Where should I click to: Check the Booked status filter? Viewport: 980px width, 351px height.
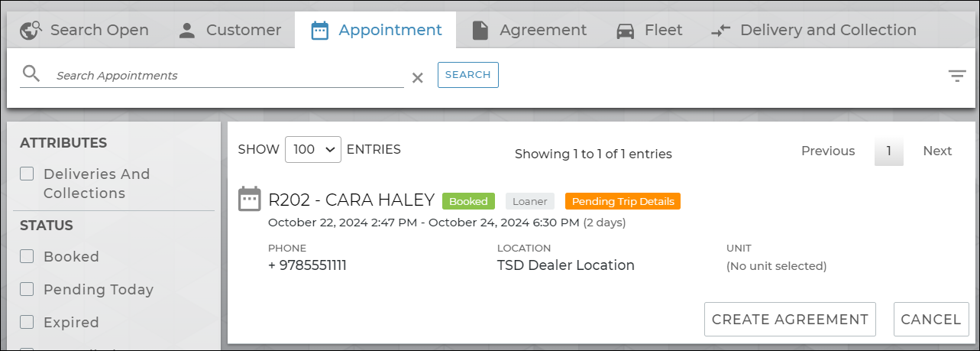[27, 256]
